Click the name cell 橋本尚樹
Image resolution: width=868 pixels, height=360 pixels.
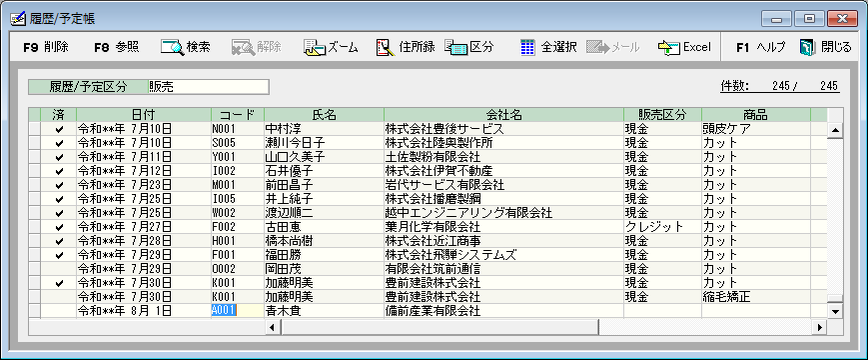[x=324, y=241]
